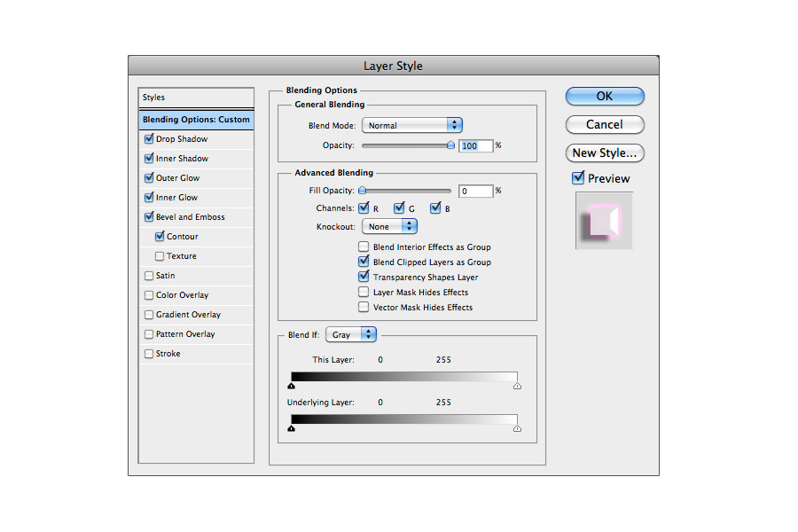This screenshot has height=532, width=798.
Task: Click Underlying Layer black point slider
Action: pos(291,428)
